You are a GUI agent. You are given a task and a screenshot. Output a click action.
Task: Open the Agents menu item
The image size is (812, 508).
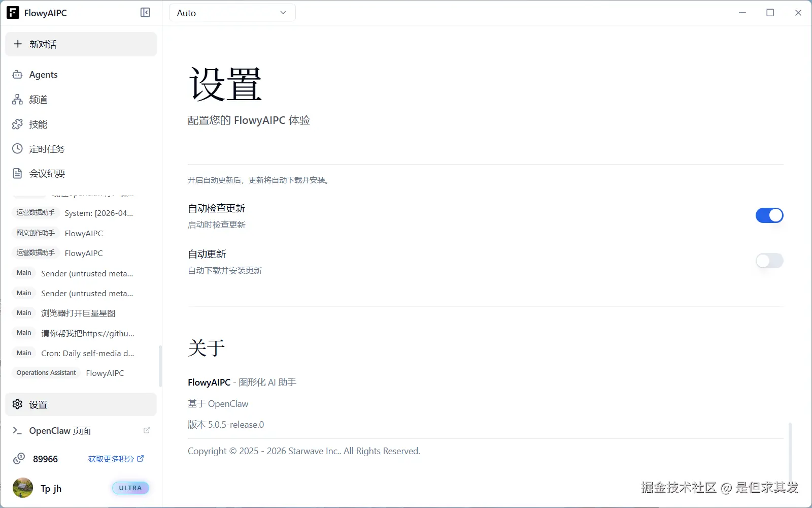[x=81, y=75]
